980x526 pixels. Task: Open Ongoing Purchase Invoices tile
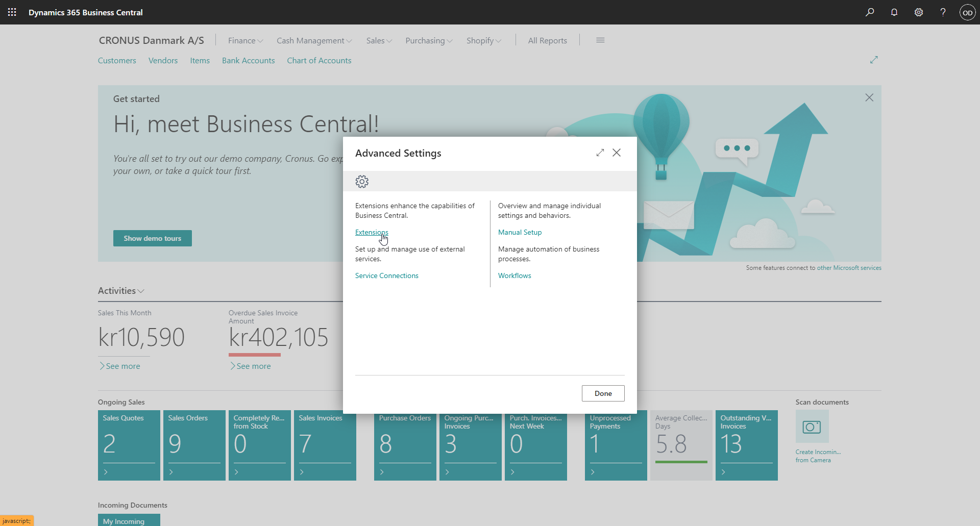(471, 447)
